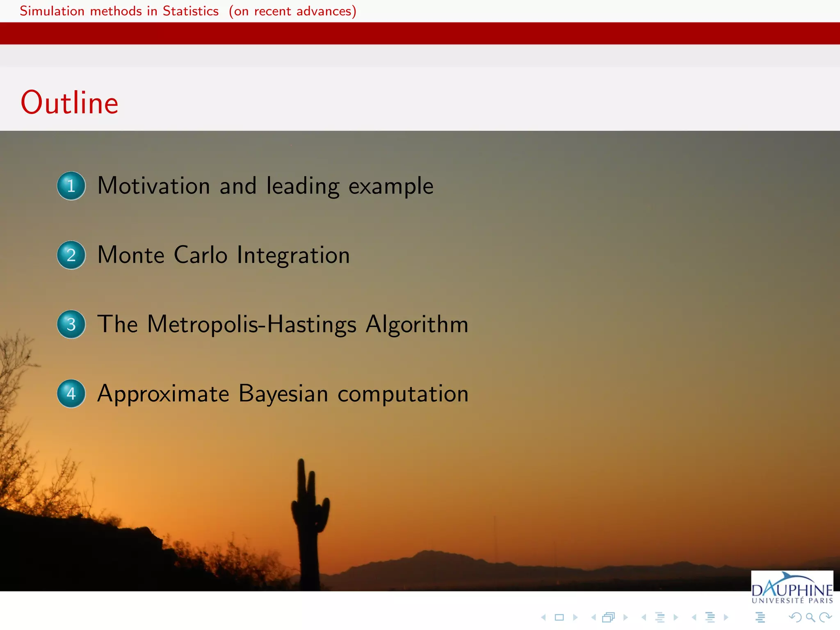Viewport: 840px width, 630px height.
Task: Go to previous section arrow
Action: coord(694,617)
